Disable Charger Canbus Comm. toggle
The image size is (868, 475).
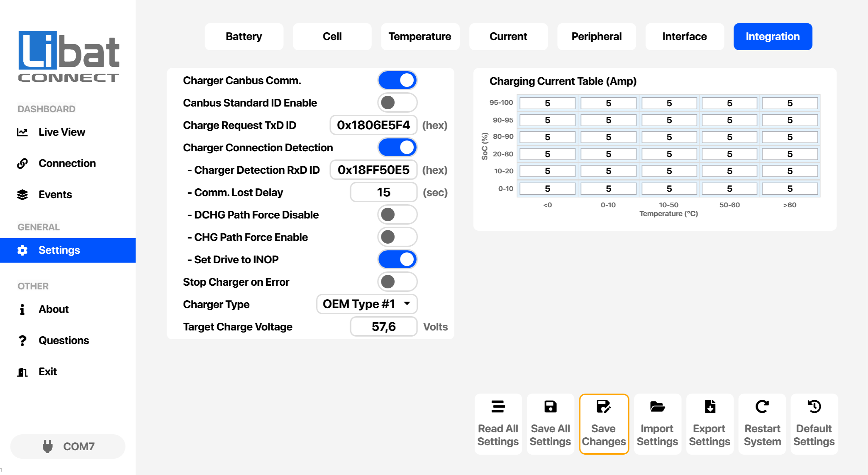click(397, 80)
